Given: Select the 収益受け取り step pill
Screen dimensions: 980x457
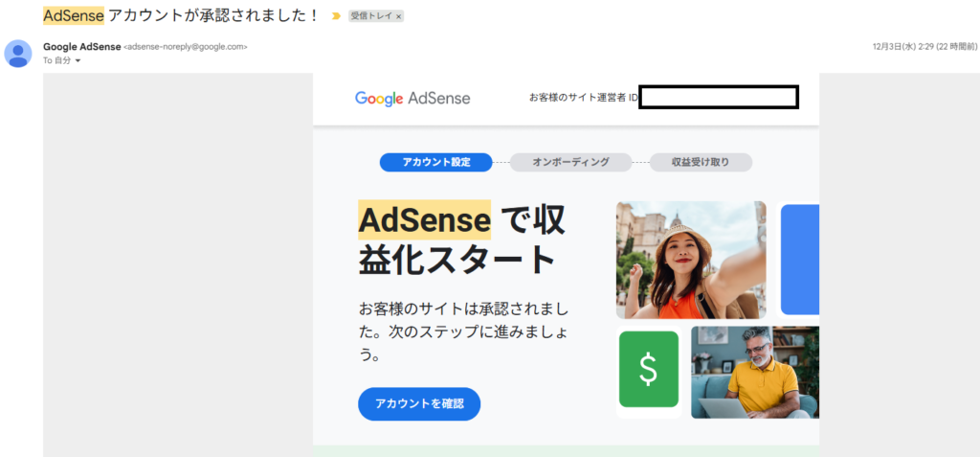Looking at the screenshot, I should click(701, 162).
